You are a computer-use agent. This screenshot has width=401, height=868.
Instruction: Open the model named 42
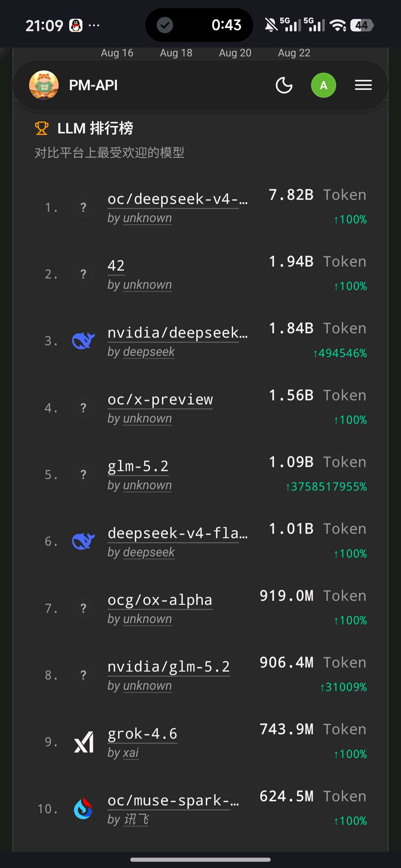coord(116,266)
